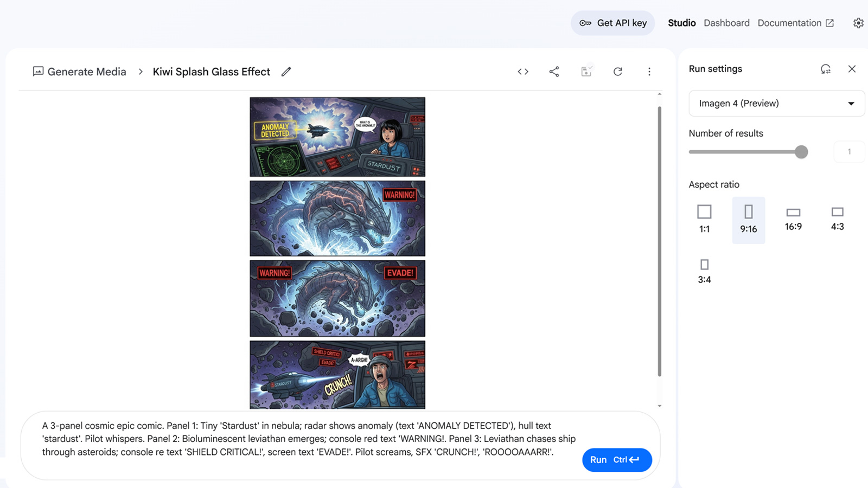Pick the 4:3 aspect ratio
Image resolution: width=868 pixels, height=488 pixels.
pyautogui.click(x=837, y=219)
